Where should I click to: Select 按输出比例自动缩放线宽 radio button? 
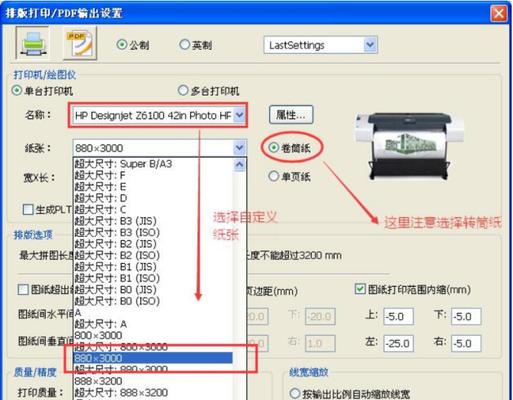[x=295, y=393]
